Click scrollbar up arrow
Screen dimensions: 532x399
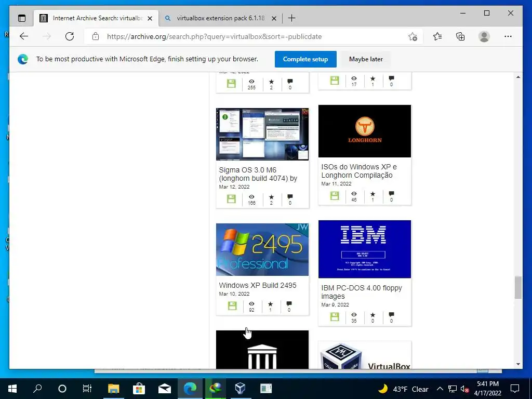pyautogui.click(x=518, y=77)
